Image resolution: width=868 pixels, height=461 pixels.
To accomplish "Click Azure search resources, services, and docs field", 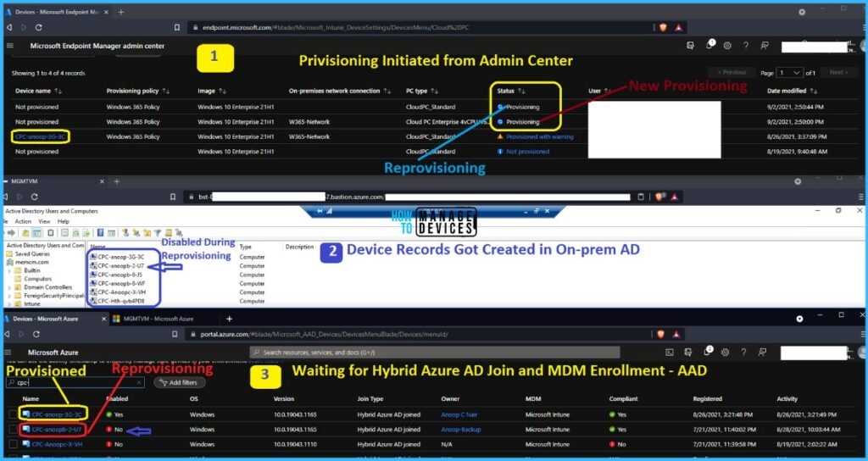I will 435,352.
